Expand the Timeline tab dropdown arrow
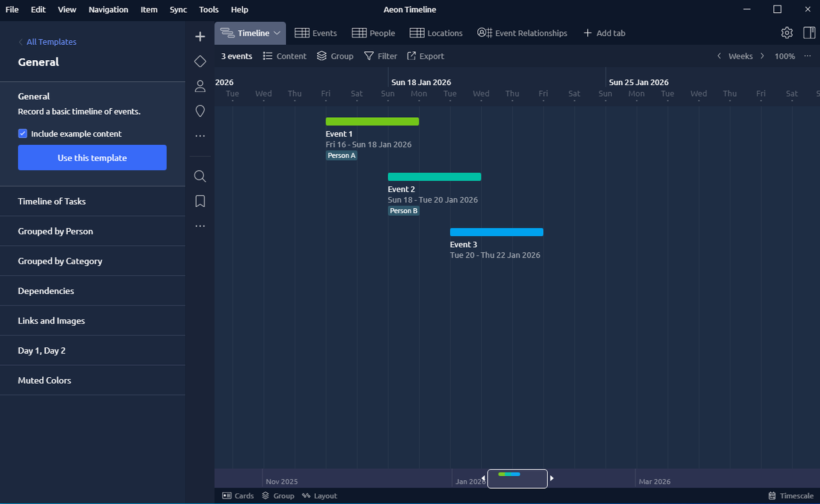 tap(277, 33)
